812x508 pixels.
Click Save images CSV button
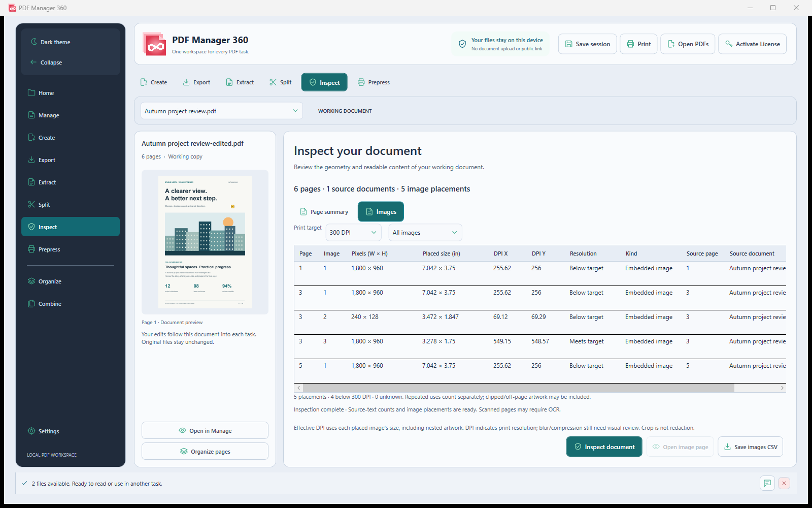[x=750, y=447]
